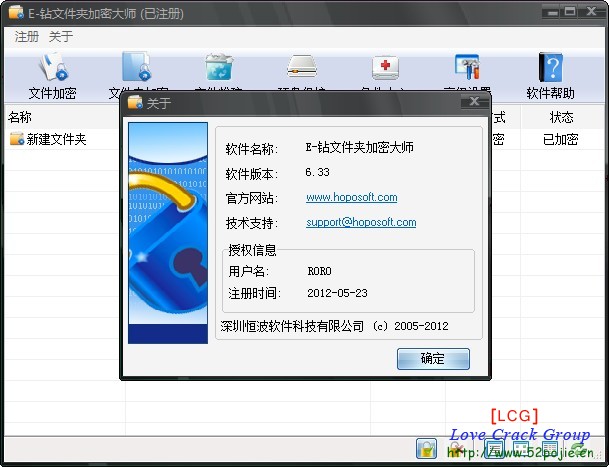
Task: Click the blue padlock image in About dialog
Action: coord(168,233)
